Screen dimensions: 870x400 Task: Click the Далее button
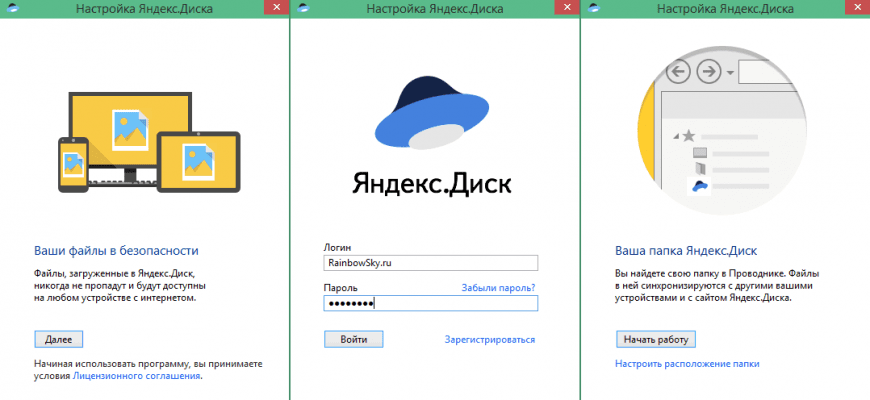click(58, 340)
